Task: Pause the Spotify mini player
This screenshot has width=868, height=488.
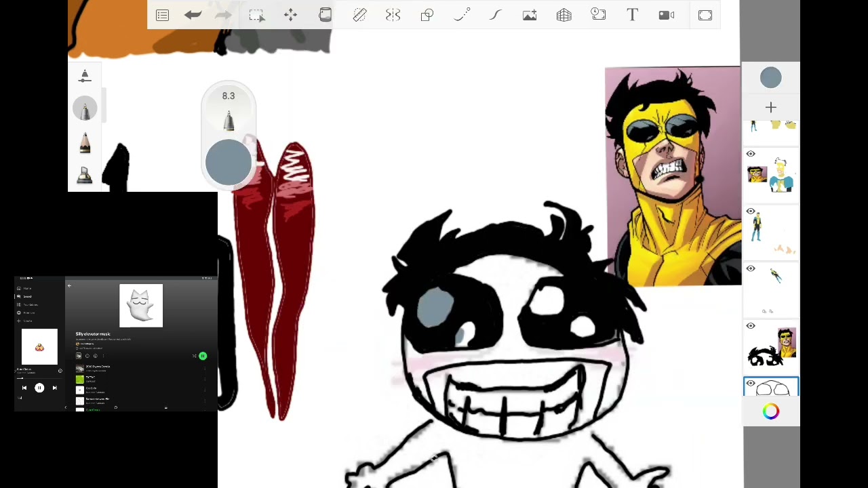Action: point(39,388)
